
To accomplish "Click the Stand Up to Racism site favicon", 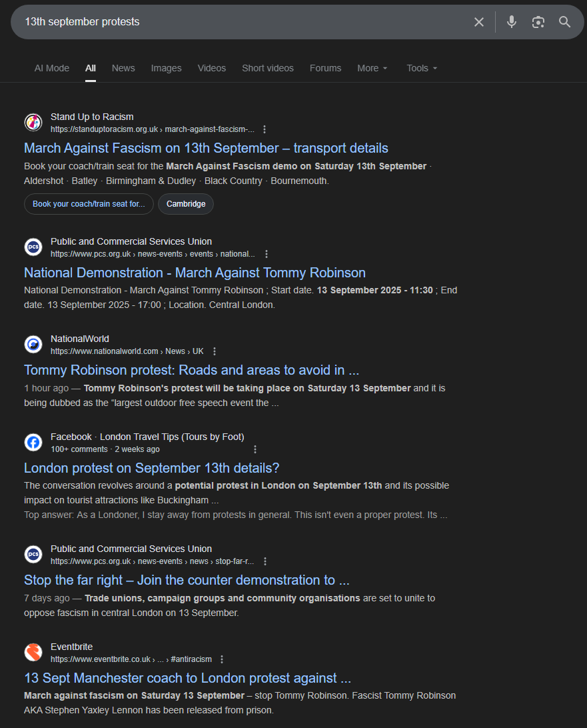I will [33, 123].
